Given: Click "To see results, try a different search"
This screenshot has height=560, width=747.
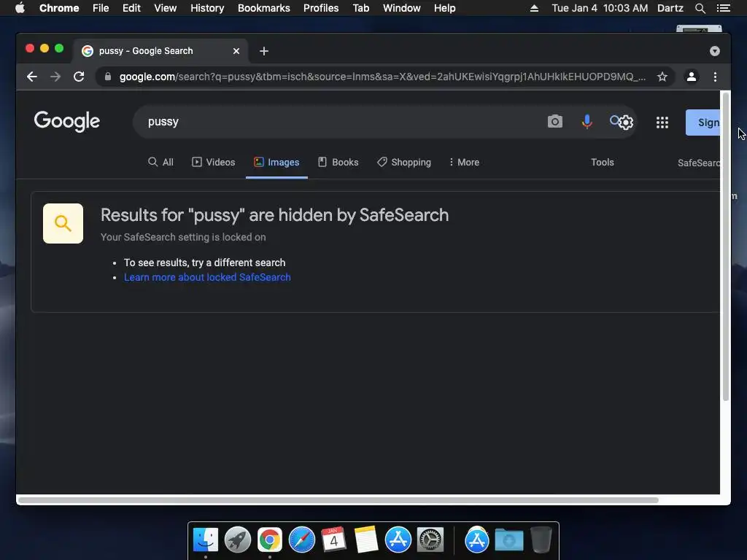Looking at the screenshot, I should point(204,262).
